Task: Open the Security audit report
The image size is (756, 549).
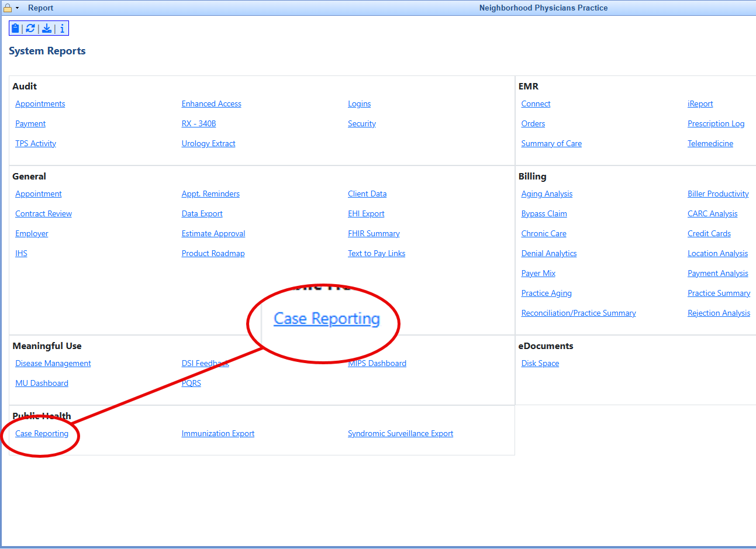Action: [x=362, y=124]
